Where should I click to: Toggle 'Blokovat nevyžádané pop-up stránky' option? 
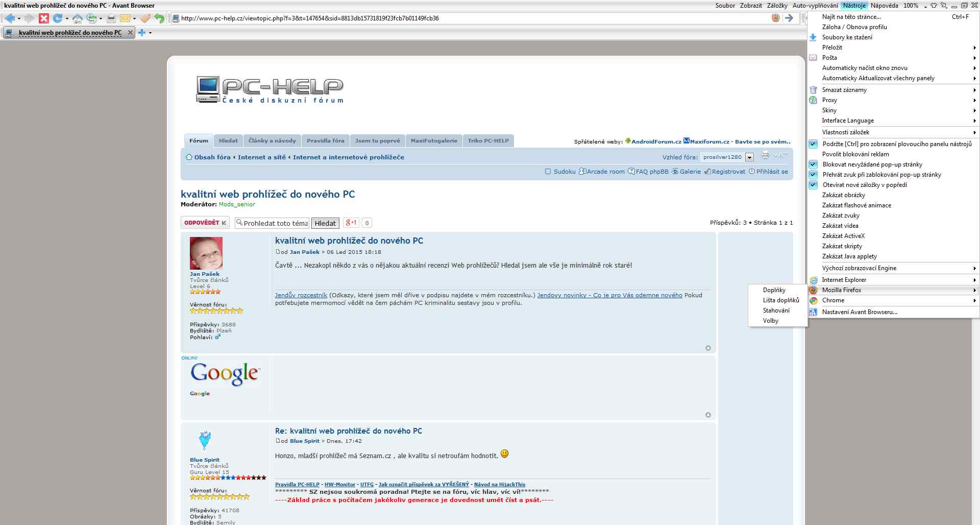click(893, 164)
